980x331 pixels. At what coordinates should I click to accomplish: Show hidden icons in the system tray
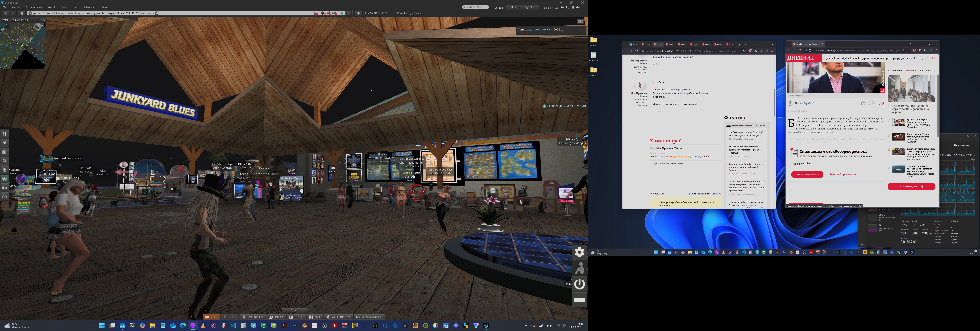(526, 326)
